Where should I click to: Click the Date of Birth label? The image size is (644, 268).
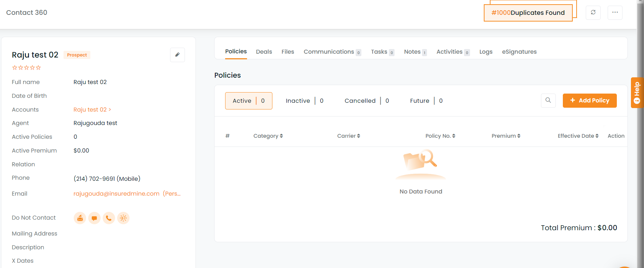point(29,96)
